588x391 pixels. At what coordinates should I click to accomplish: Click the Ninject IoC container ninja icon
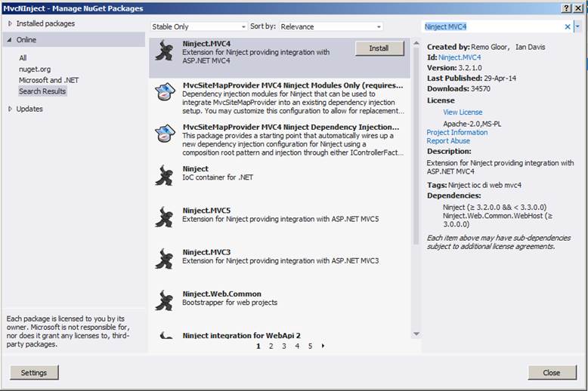[x=165, y=175]
